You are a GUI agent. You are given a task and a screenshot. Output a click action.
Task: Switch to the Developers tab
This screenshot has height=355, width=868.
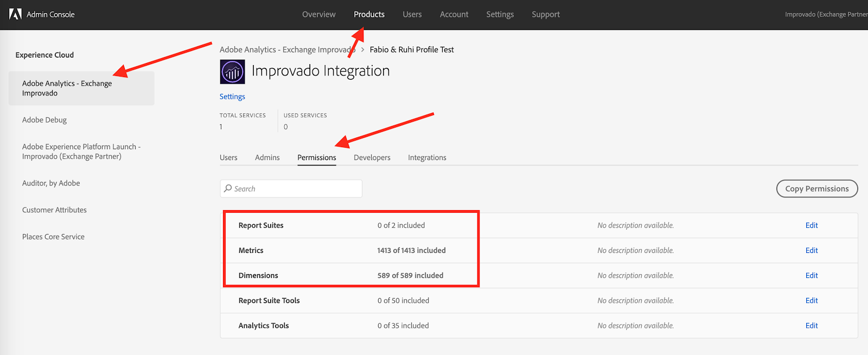pos(372,157)
